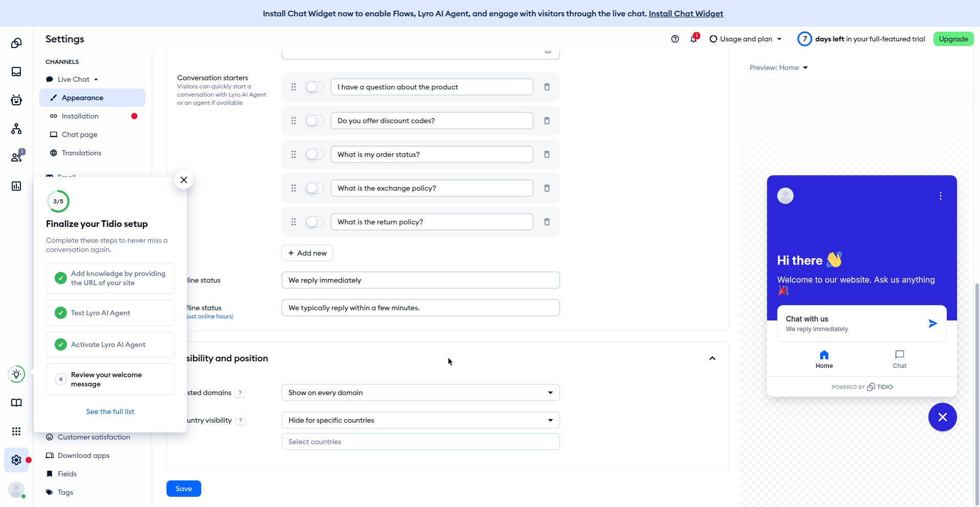Open the Contacts icon in sidebar
980x507 pixels.
tap(16, 157)
